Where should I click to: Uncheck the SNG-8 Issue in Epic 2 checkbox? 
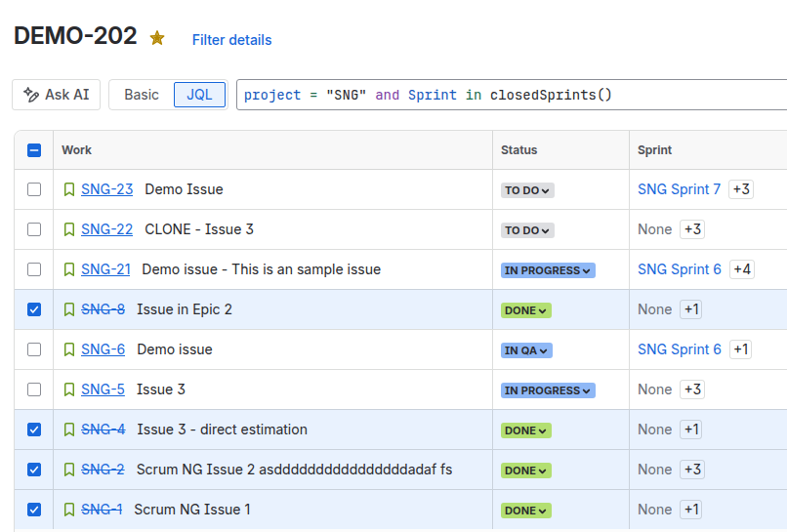pos(34,309)
